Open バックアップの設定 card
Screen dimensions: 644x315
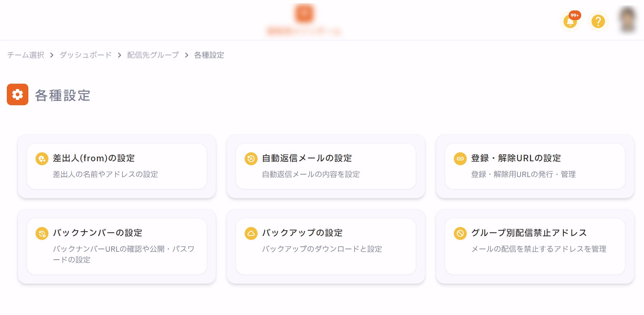point(326,246)
